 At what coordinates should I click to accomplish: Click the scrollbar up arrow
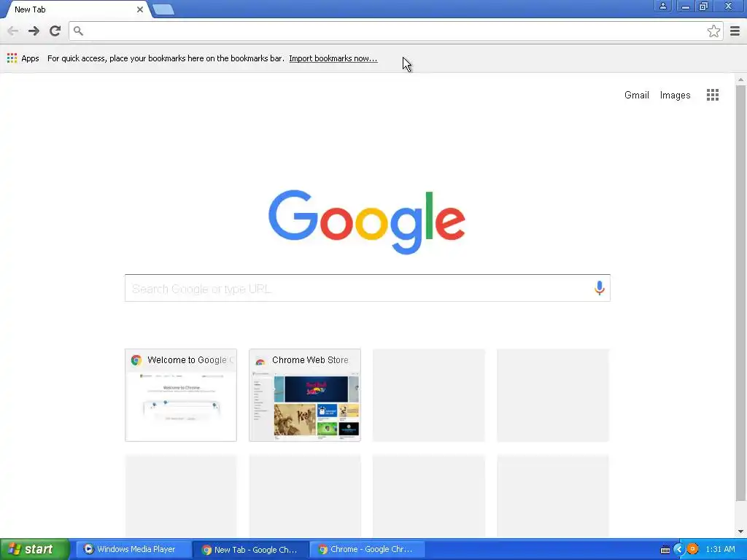click(x=740, y=79)
